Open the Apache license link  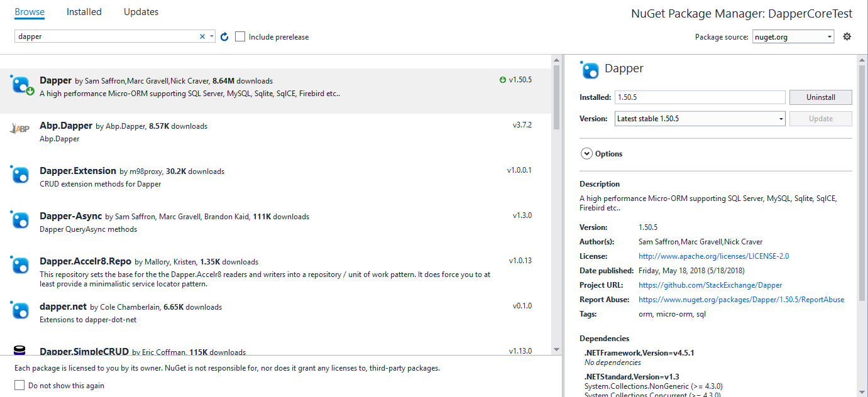point(713,256)
